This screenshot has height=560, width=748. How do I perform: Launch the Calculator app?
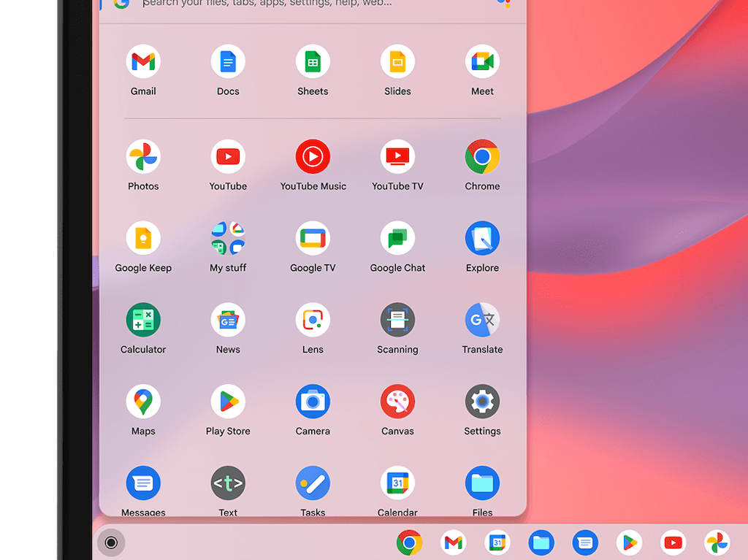coord(143,320)
